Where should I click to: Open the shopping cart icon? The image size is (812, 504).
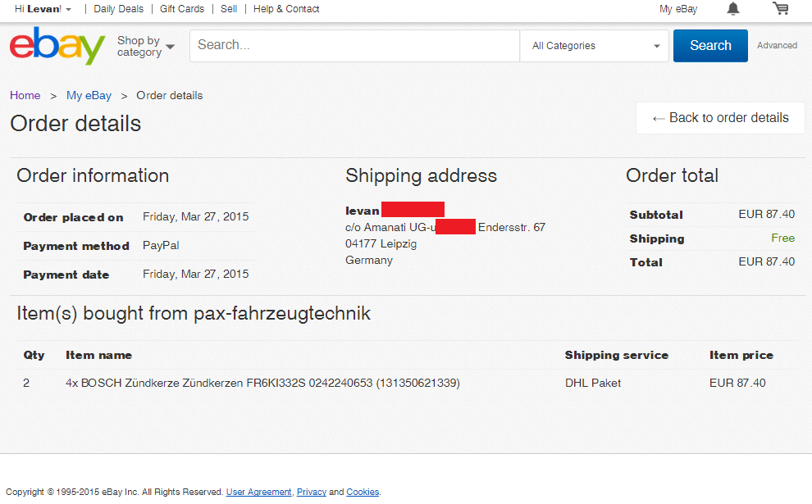coord(780,9)
